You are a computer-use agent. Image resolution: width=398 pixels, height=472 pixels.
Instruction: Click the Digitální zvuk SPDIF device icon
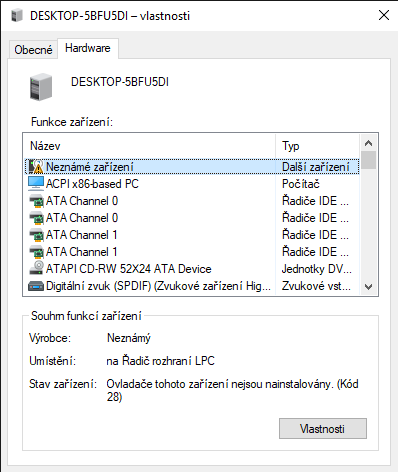pos(36,286)
